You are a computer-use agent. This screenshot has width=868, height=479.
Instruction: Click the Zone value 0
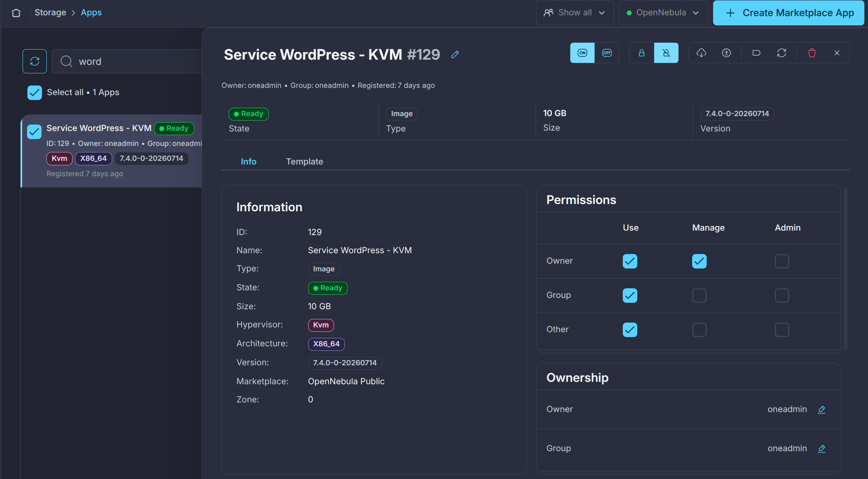coord(311,400)
